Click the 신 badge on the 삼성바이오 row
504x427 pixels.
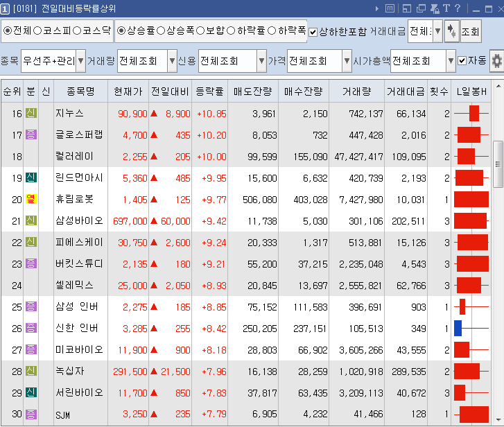click(31, 220)
